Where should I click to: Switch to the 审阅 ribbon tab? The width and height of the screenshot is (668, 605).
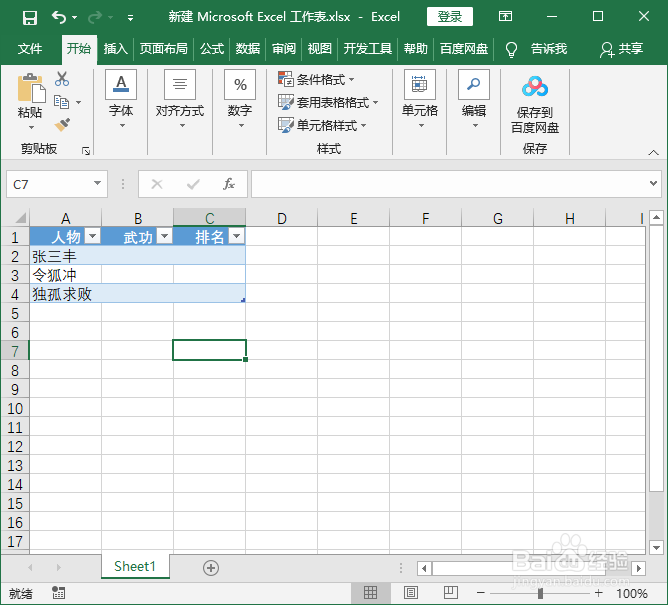coord(284,49)
